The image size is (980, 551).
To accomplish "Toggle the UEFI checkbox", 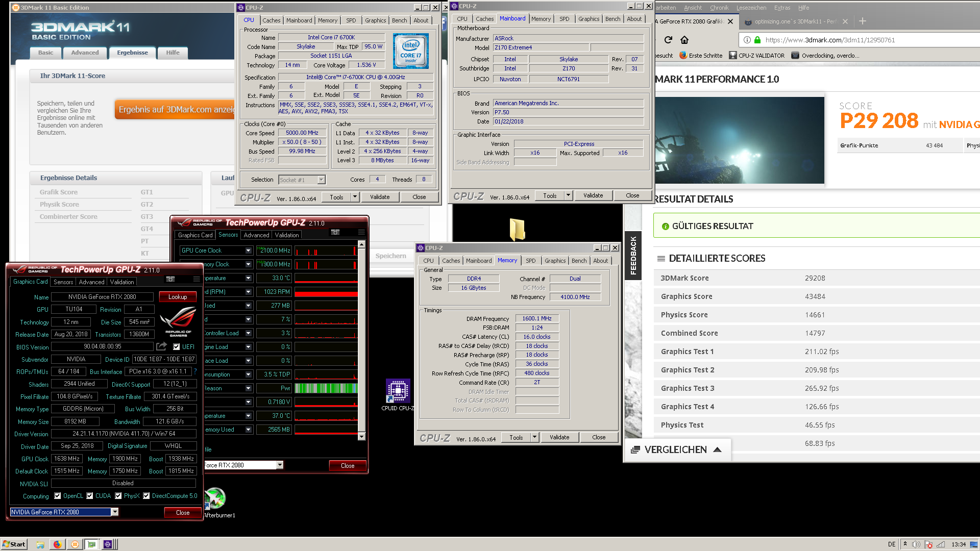I will tap(177, 347).
